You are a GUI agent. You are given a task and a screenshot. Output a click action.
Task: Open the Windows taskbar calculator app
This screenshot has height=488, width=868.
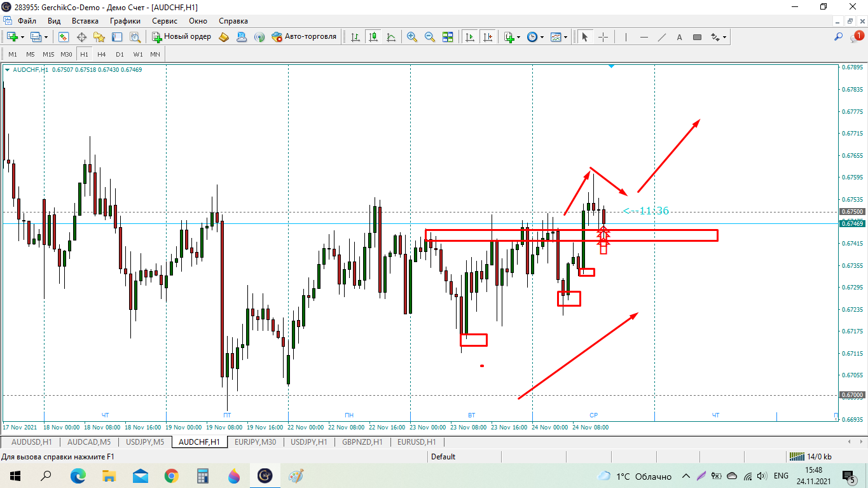pos(203,475)
